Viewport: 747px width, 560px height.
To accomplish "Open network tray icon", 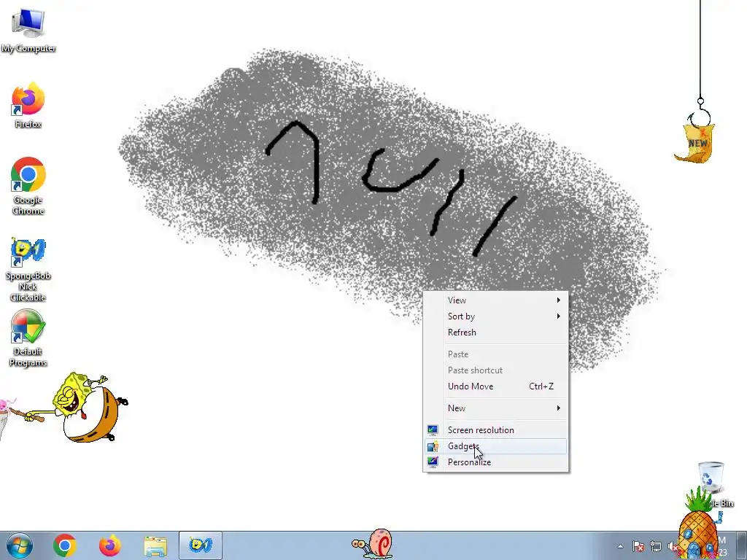I will (656, 546).
